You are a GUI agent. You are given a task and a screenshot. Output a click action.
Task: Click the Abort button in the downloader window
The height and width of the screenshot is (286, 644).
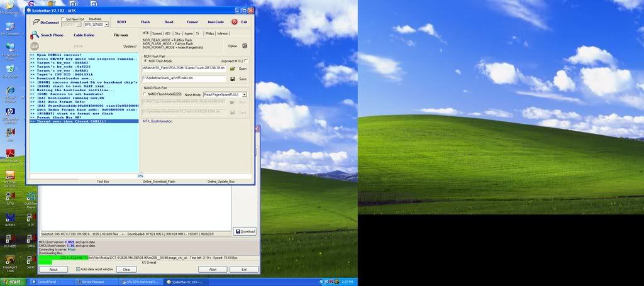[213, 270]
